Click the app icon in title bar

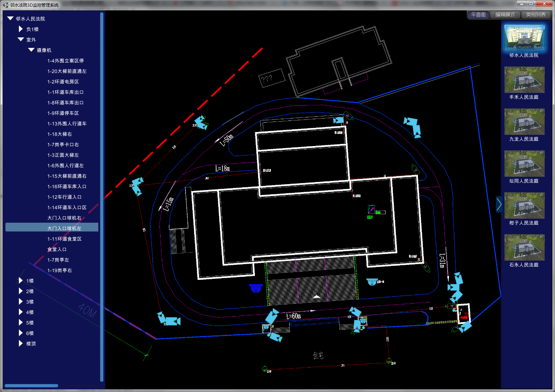tap(6, 5)
